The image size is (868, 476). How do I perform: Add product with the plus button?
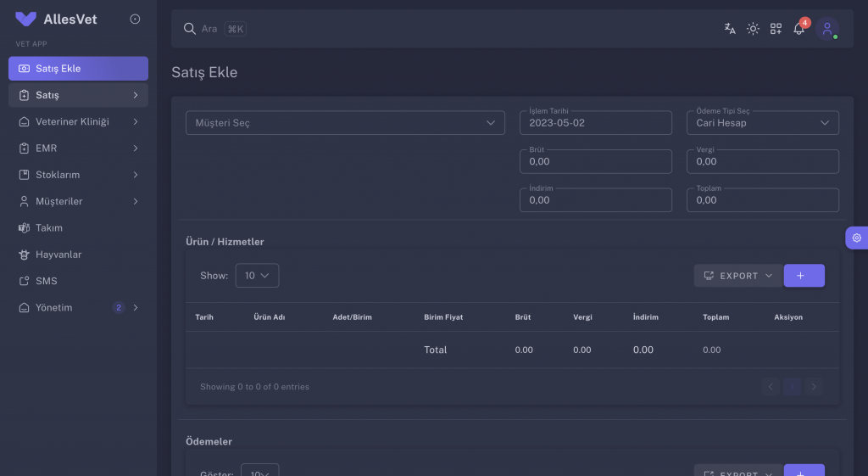pos(804,276)
